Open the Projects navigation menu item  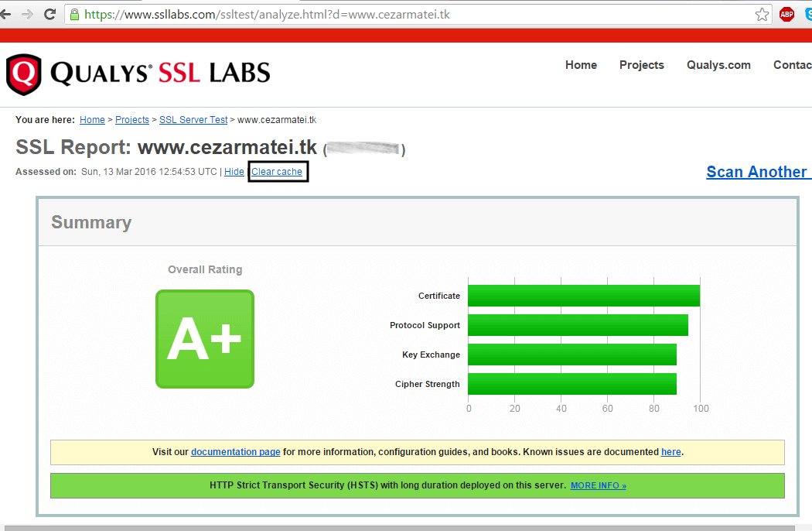[x=642, y=65]
